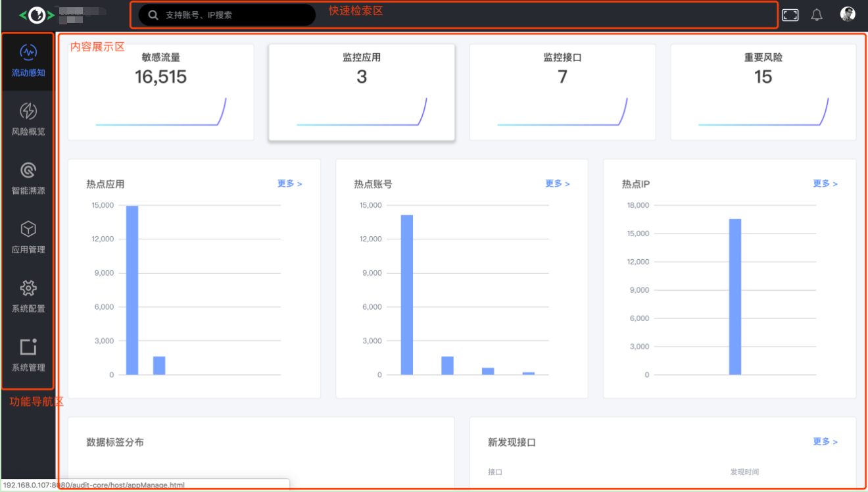868x492 pixels.
Task: Click the 18,000 axis label
Action: (x=638, y=205)
